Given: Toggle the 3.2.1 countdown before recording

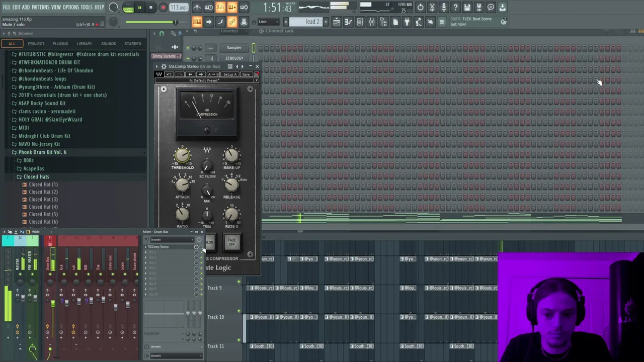Looking at the screenshot, I should [x=220, y=8].
